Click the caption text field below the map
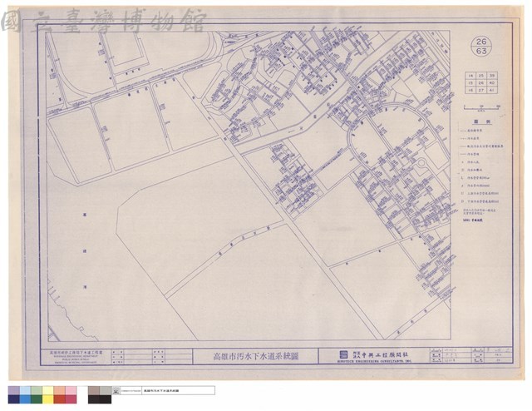Image resolution: width=532 pixels, height=411 pixels. pyautogui.click(x=178, y=391)
